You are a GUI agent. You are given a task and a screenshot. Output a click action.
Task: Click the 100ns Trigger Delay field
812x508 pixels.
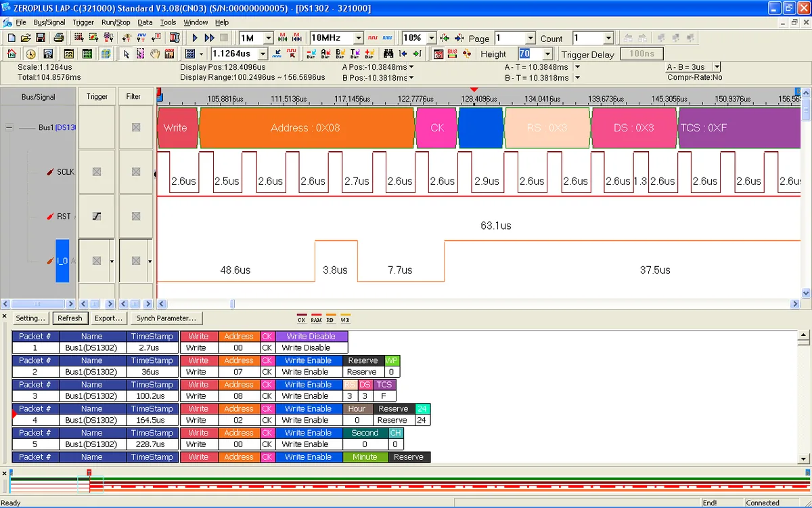pyautogui.click(x=641, y=54)
